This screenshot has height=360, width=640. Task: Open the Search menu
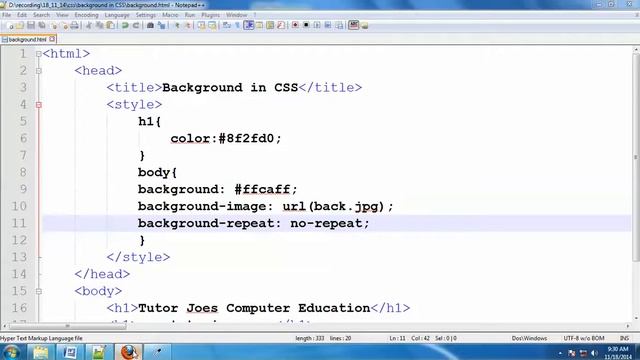41,15
